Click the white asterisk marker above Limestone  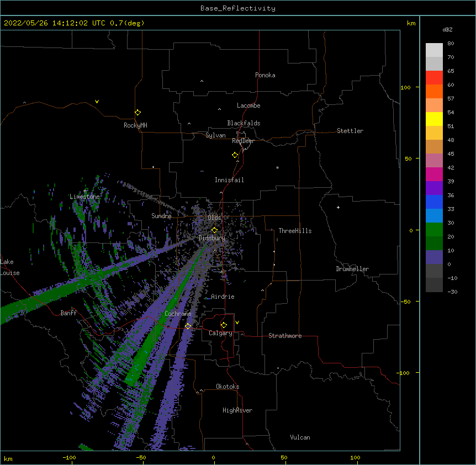85,191
